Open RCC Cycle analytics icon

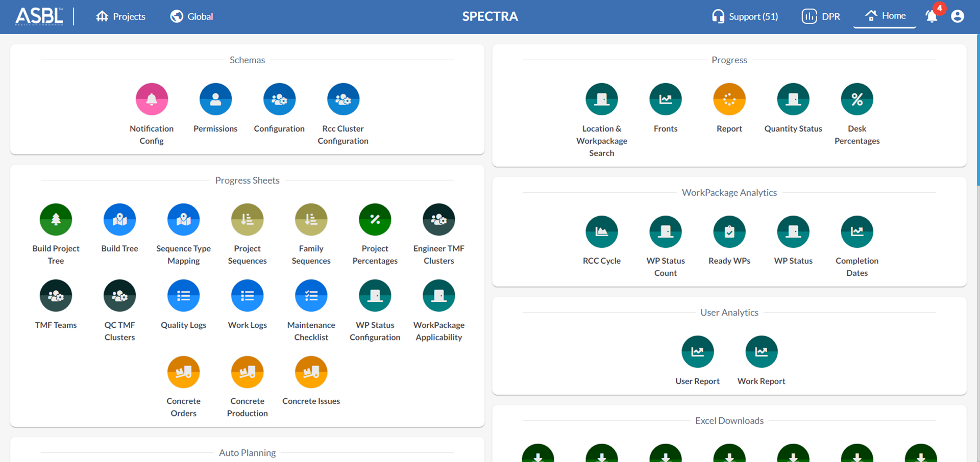(x=602, y=232)
